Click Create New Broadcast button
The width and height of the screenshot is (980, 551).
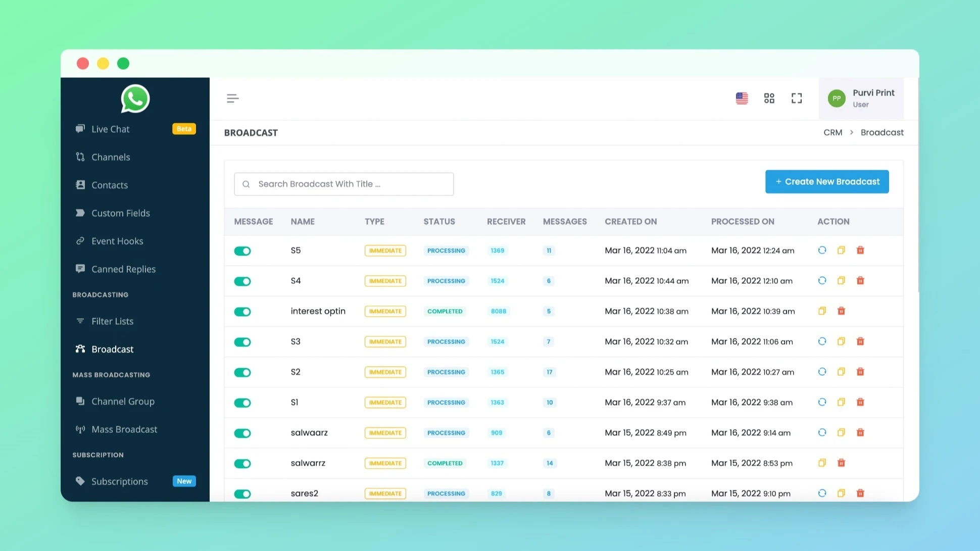coord(827,182)
